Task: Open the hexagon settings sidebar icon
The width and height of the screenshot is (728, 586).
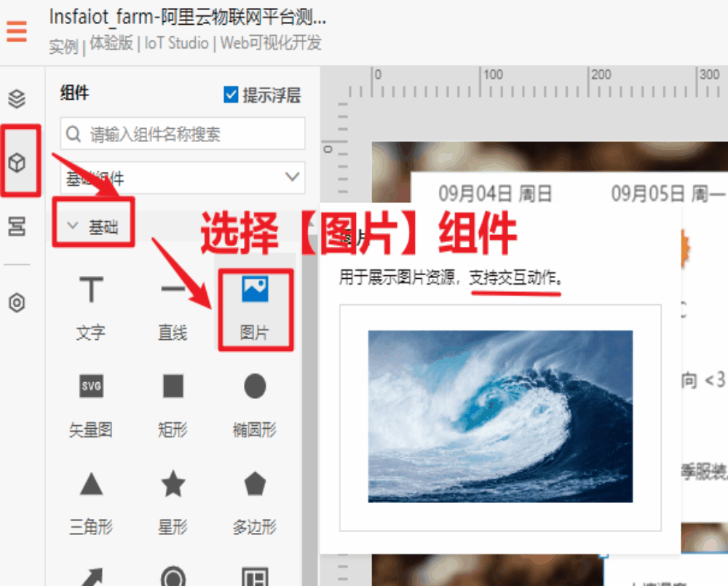Action: point(17,303)
